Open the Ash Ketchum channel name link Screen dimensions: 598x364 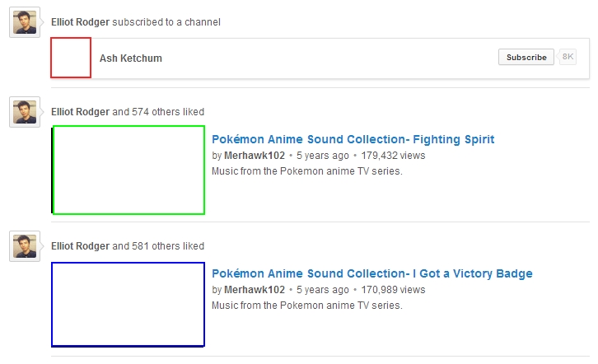coord(131,58)
